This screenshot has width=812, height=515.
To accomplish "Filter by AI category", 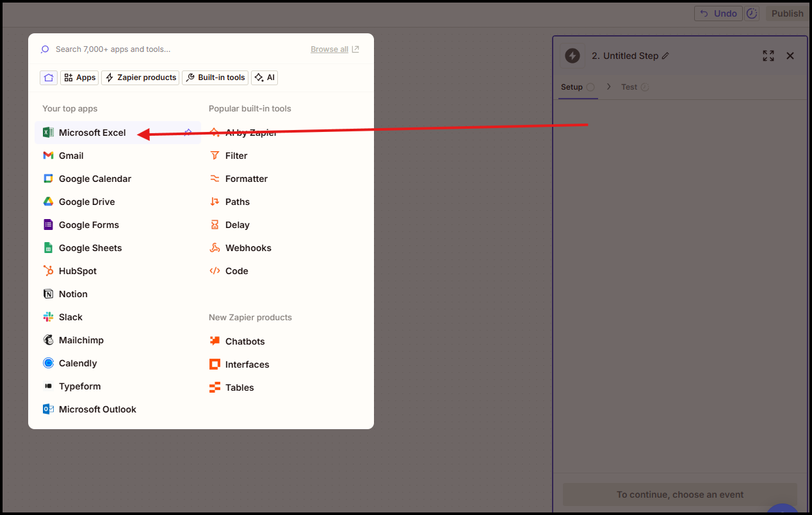I will 264,78.
